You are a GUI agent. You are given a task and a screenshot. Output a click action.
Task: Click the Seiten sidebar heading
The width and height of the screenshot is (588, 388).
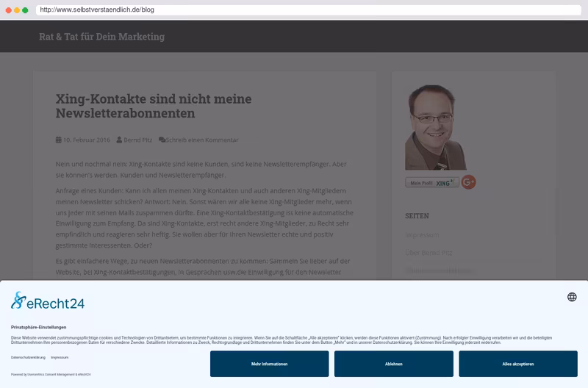click(x=417, y=216)
